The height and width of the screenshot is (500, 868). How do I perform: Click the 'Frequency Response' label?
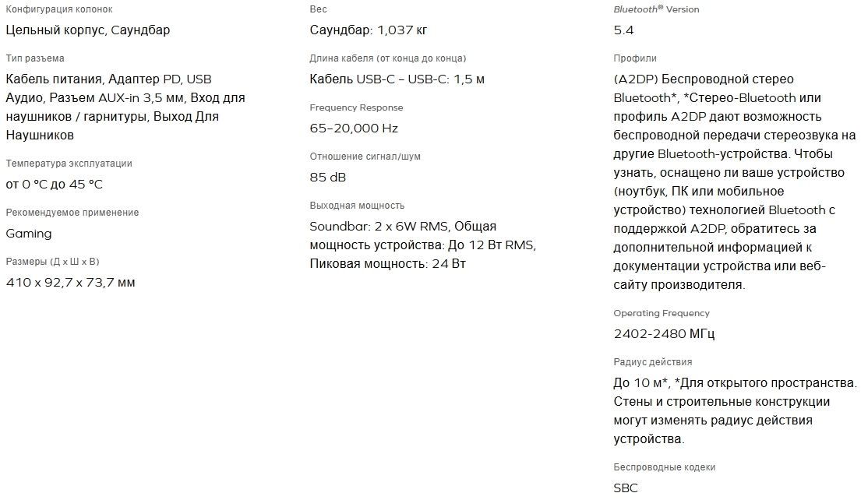357,107
